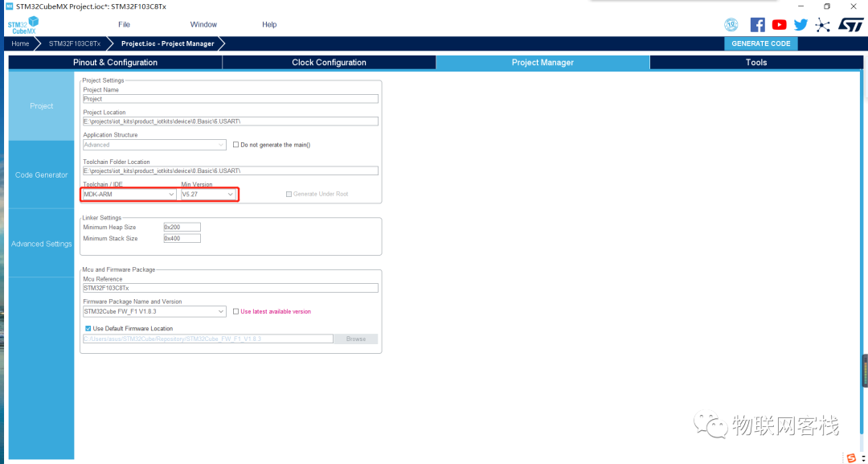Image resolution: width=868 pixels, height=464 pixels.
Task: Open the 10th anniversary badge icon
Action: (731, 24)
